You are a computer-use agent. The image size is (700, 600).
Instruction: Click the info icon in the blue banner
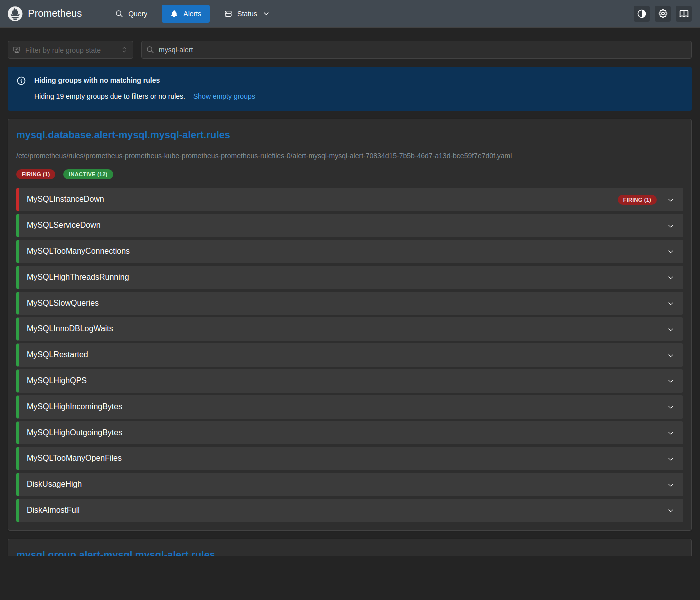pos(21,81)
